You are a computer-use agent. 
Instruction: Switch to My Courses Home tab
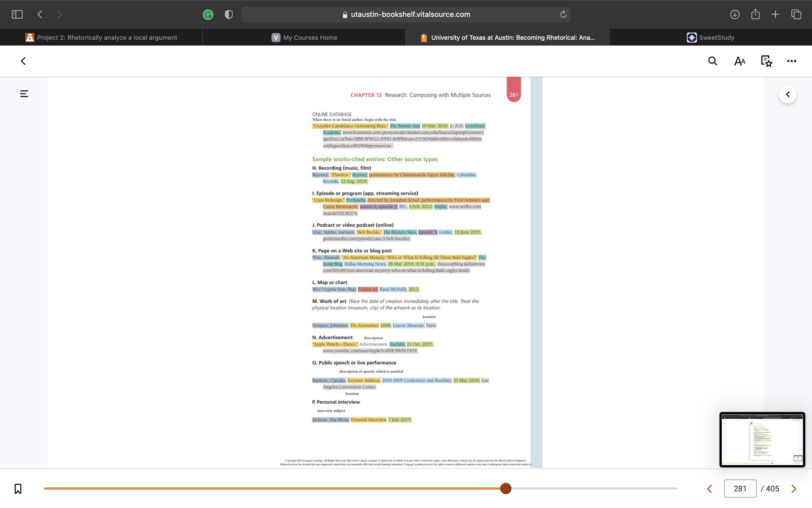[x=304, y=38]
